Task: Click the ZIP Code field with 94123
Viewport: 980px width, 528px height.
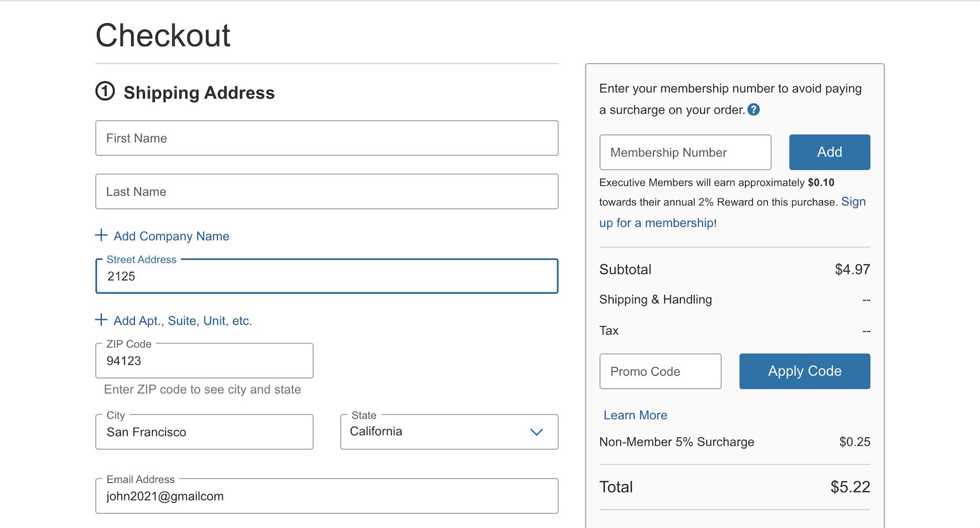Action: 204,361
